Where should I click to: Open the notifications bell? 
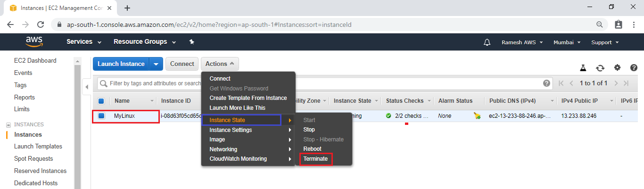[x=487, y=42]
